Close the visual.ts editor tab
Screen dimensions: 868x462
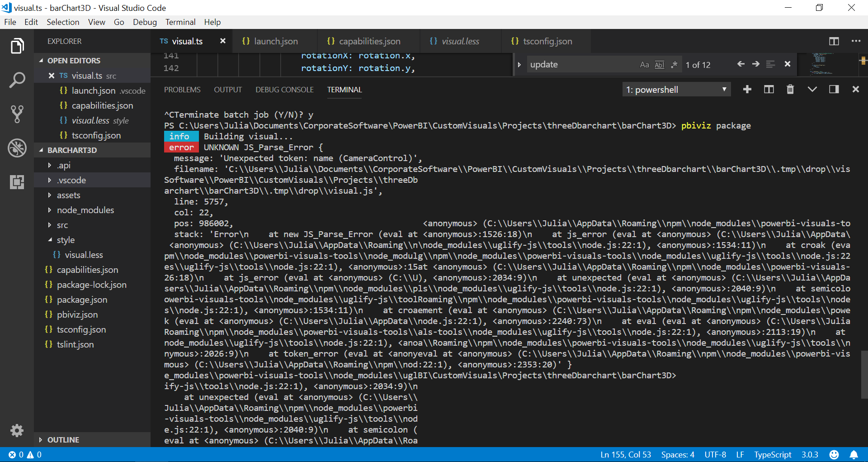223,41
